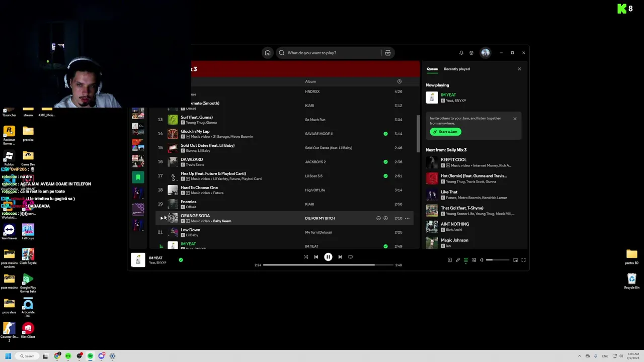Play KEEP IT COOL from the queue

(432, 162)
